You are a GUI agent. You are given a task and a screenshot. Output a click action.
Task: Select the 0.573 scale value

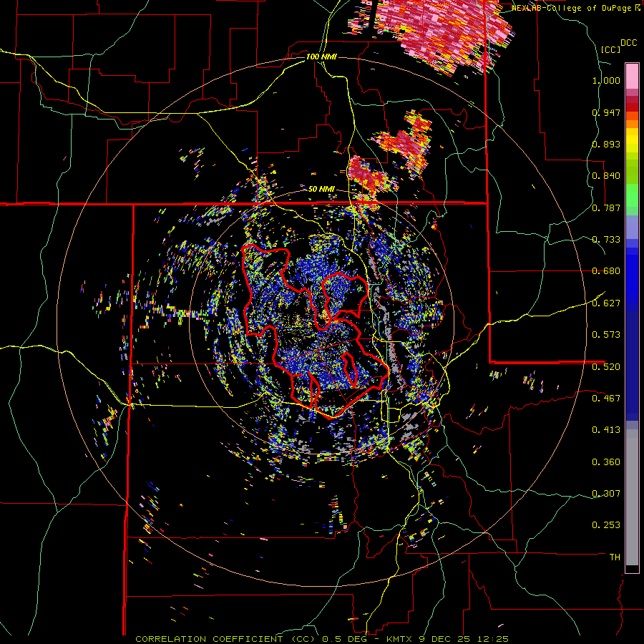click(x=606, y=335)
